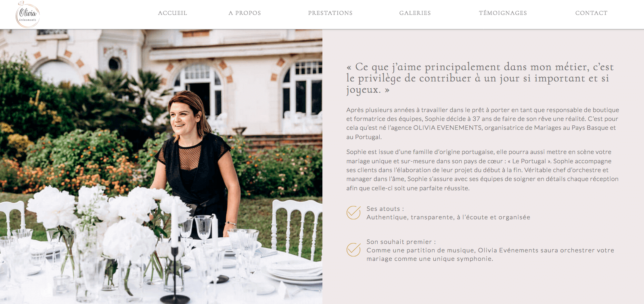The width and height of the screenshot is (644, 304).
Task: Click the paragraph about Sophie's Portuguese origins
Action: point(482,170)
